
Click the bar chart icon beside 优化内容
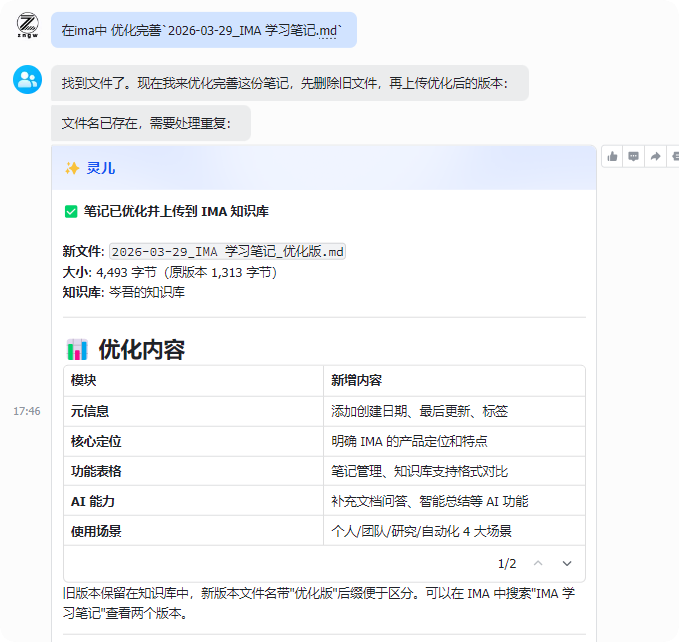coord(77,349)
